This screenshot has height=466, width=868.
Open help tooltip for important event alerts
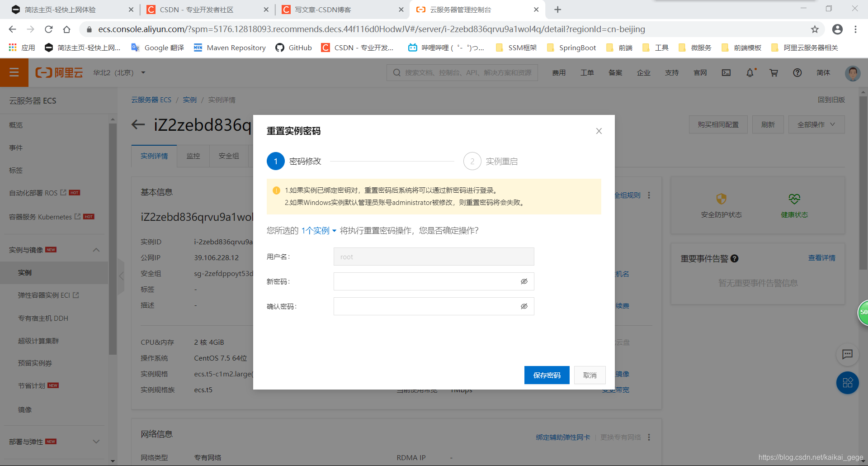coord(735,259)
